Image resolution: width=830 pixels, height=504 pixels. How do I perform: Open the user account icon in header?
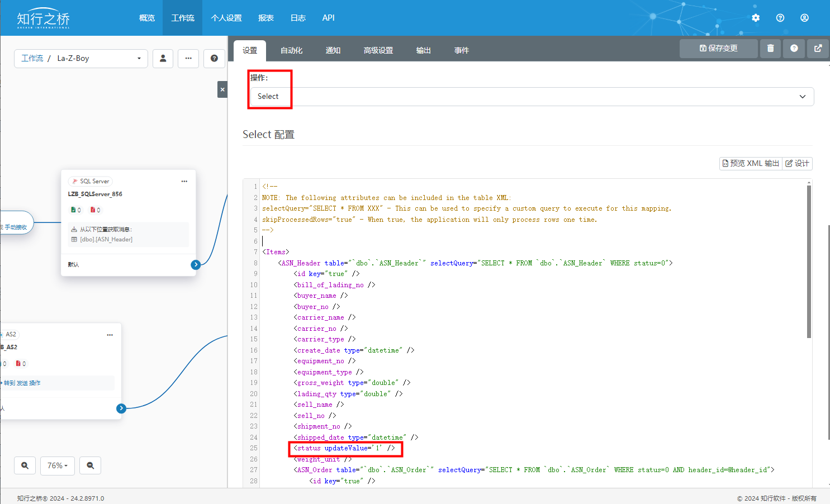pos(804,18)
